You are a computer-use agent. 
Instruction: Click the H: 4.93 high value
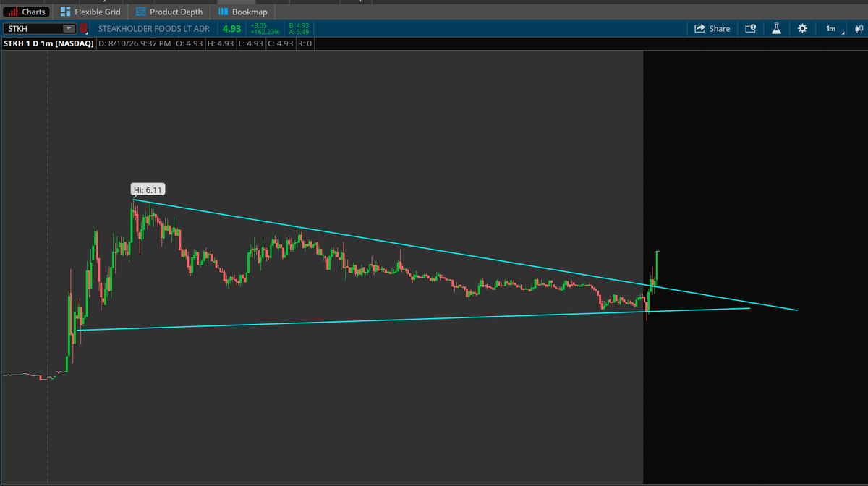click(220, 44)
